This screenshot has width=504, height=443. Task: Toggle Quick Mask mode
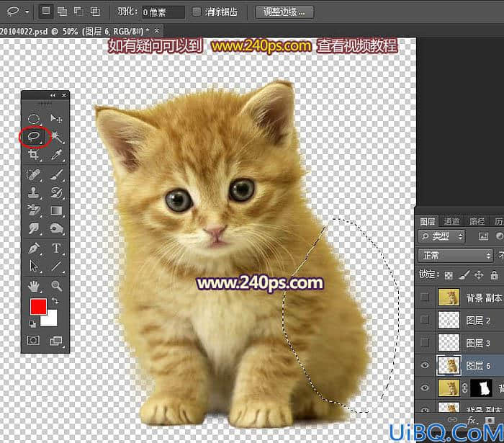click(33, 340)
